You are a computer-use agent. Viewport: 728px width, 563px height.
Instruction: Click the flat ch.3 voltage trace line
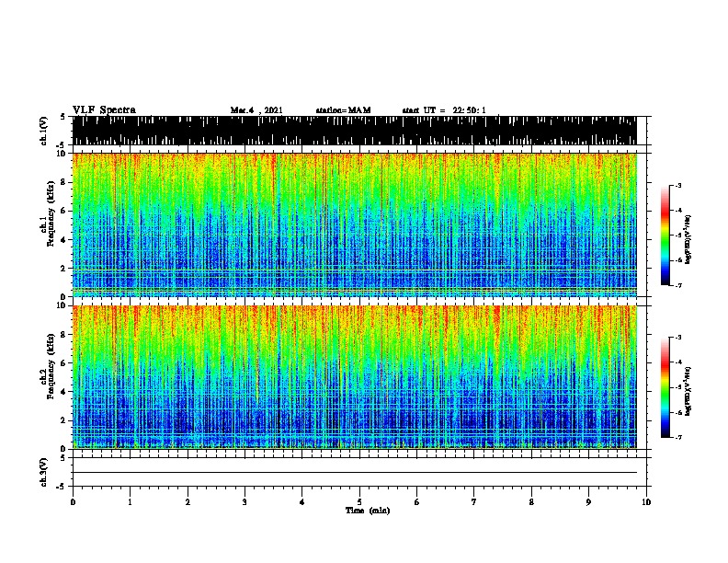click(x=354, y=473)
